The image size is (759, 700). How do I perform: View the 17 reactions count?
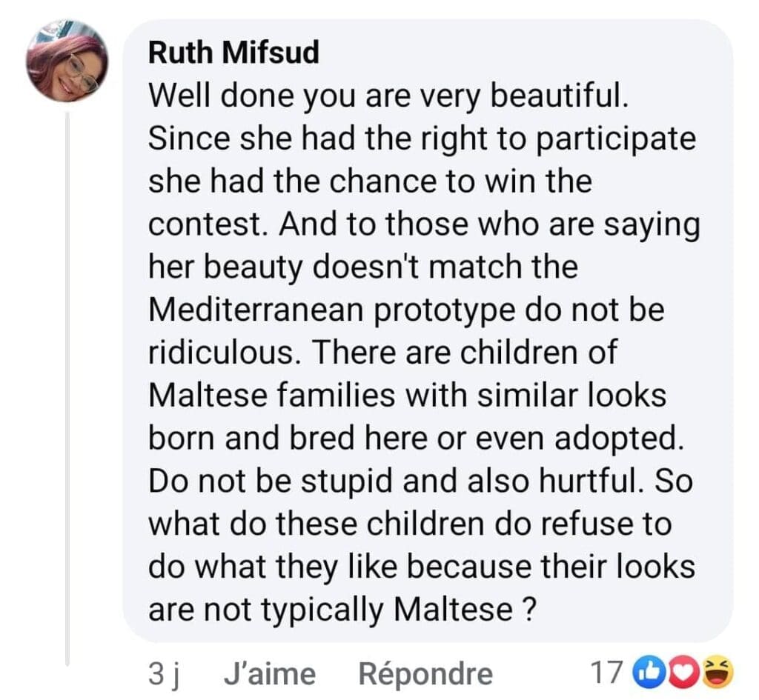click(x=606, y=673)
